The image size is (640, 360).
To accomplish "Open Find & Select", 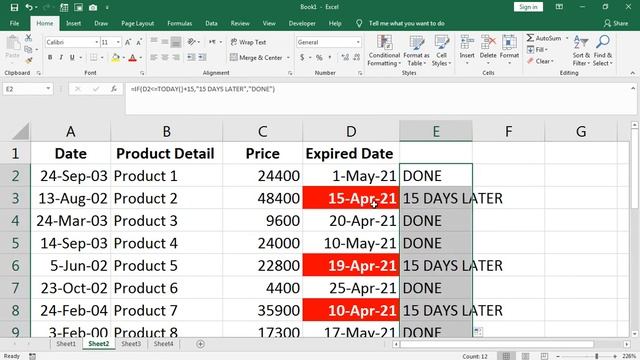I will point(603,51).
